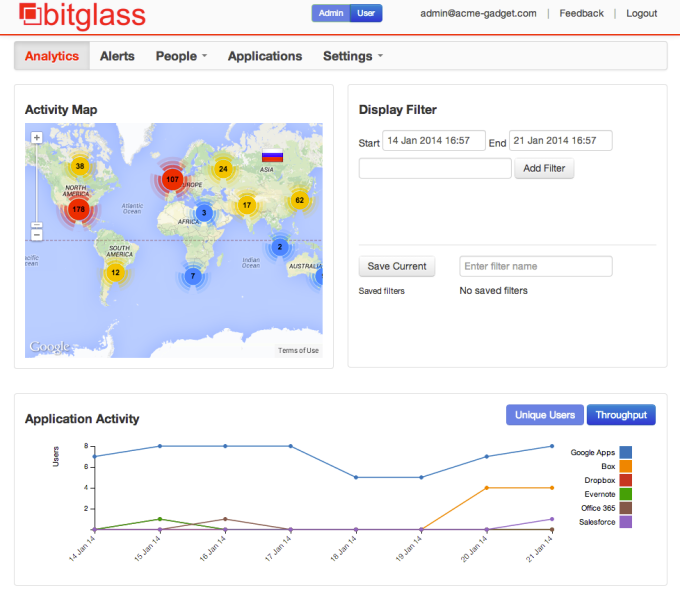The width and height of the screenshot is (680, 599).
Task: Zoom in the activity map
Action: coord(37,137)
